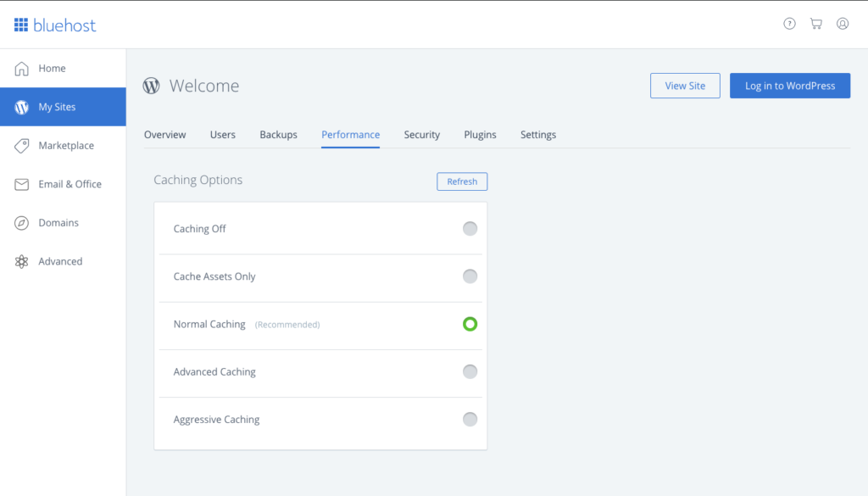
Task: Switch to the Security tab
Action: (422, 135)
